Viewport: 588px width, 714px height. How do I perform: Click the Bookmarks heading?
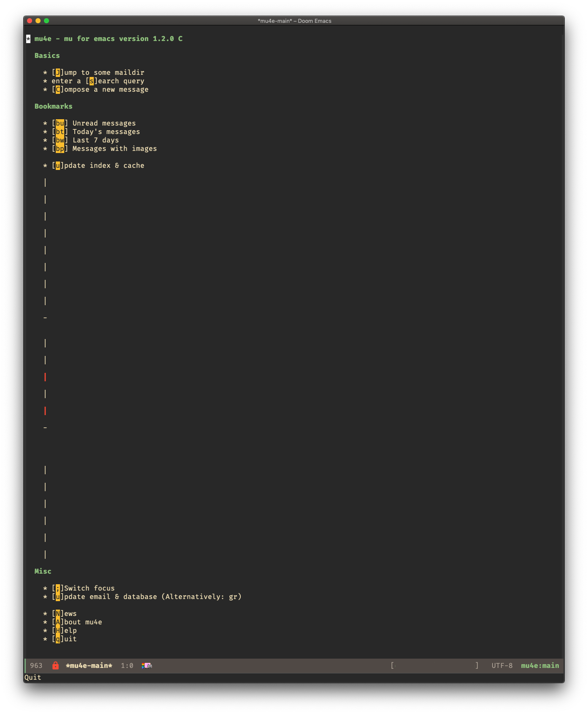pos(54,106)
